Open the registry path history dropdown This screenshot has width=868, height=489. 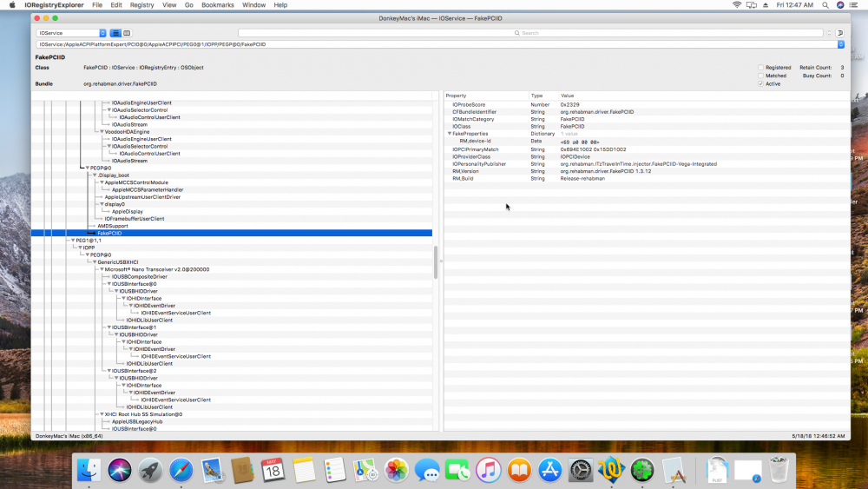click(x=841, y=44)
